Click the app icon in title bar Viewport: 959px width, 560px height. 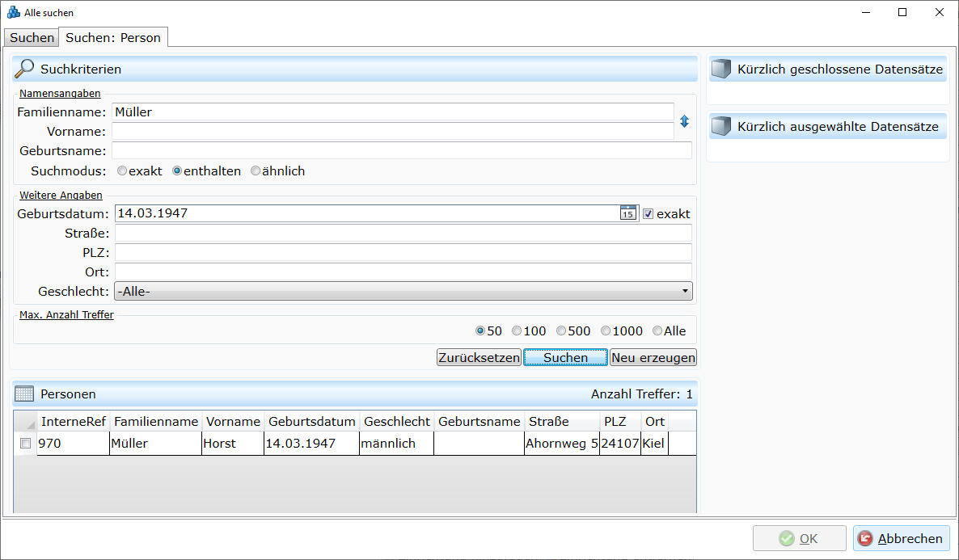click(14, 13)
